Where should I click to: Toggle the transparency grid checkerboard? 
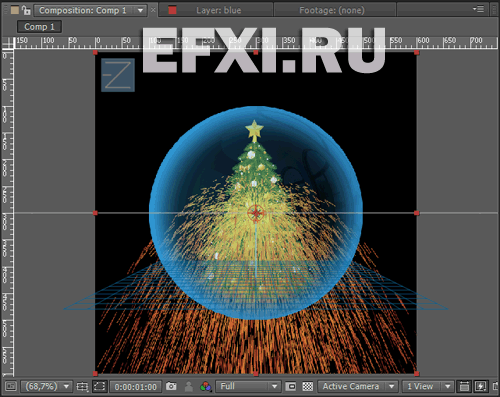tap(307, 386)
